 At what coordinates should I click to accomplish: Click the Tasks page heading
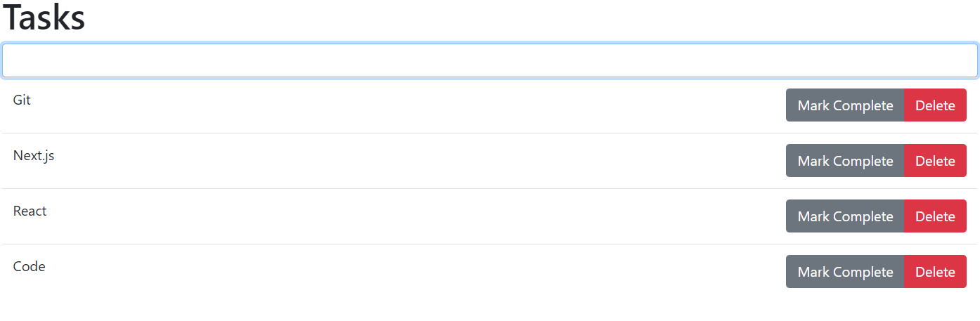pyautogui.click(x=44, y=18)
